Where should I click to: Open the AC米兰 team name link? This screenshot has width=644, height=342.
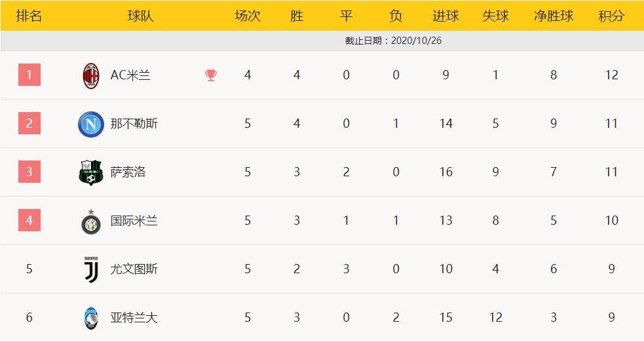[x=130, y=75]
